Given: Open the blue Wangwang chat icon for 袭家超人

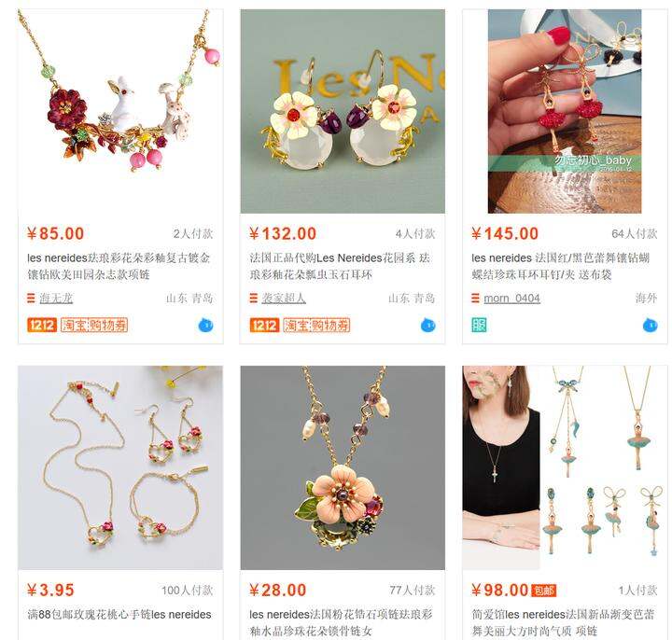Looking at the screenshot, I should coord(428,326).
